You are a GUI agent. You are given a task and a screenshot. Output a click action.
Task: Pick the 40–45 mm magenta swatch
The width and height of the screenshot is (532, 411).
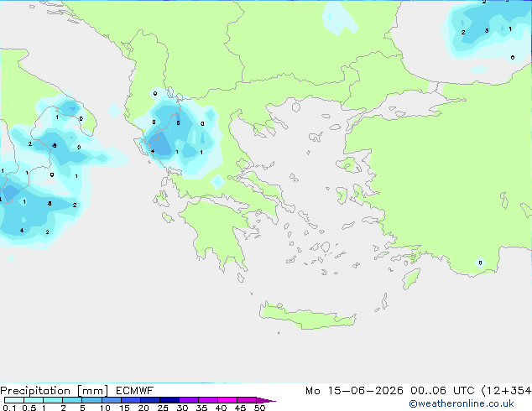click(227, 400)
